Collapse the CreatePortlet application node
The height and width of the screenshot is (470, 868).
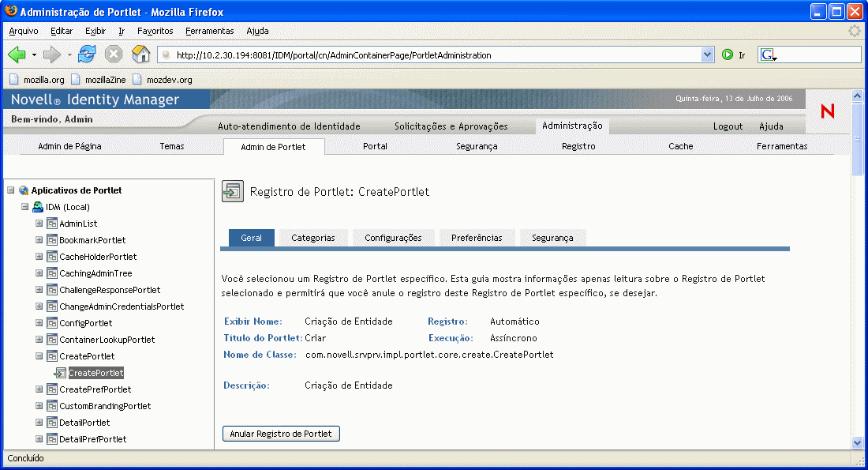[39, 356]
